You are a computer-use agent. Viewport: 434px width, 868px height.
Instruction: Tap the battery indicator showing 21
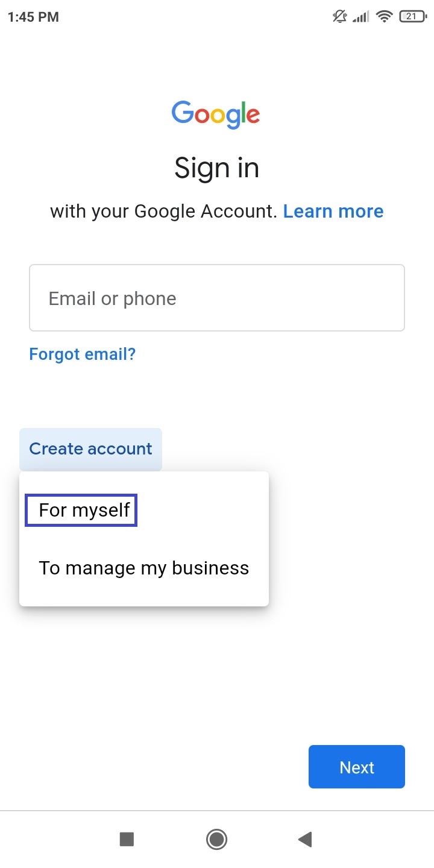point(413,17)
